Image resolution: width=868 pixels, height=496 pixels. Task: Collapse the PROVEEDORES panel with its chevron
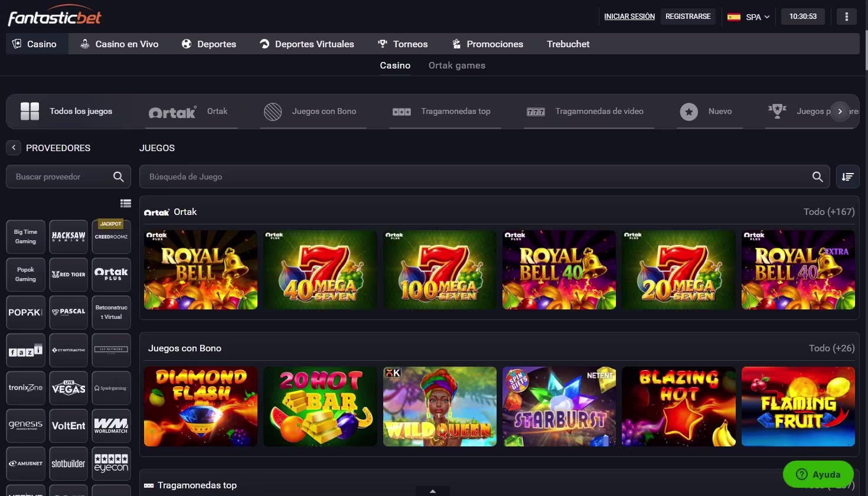click(14, 148)
